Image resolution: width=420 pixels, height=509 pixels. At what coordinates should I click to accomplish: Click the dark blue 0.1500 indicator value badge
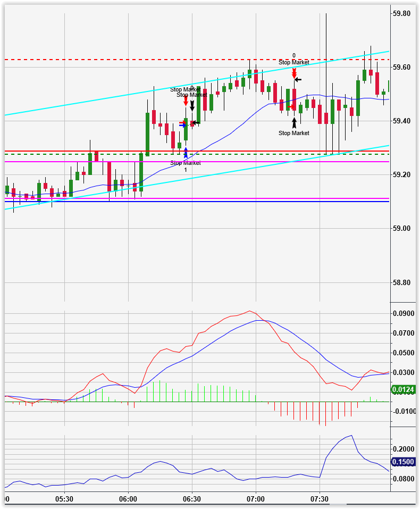(404, 462)
